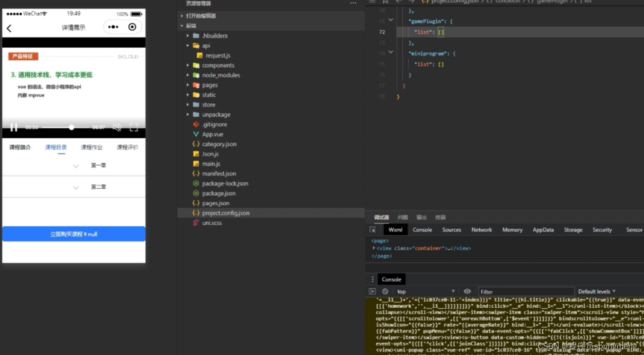Pause the video in simulator

pyautogui.click(x=14, y=127)
